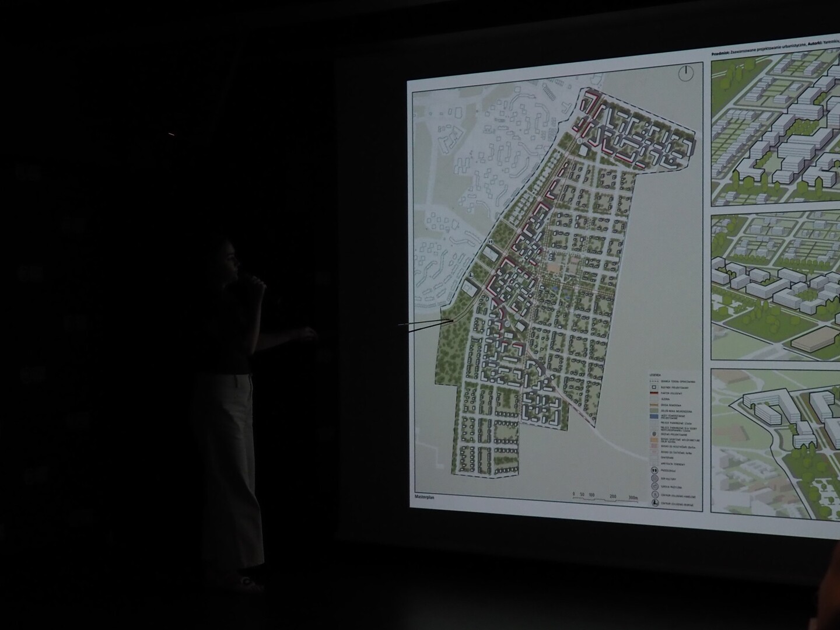
Task: Click the orange sports field legend swatch
Action: [654, 440]
